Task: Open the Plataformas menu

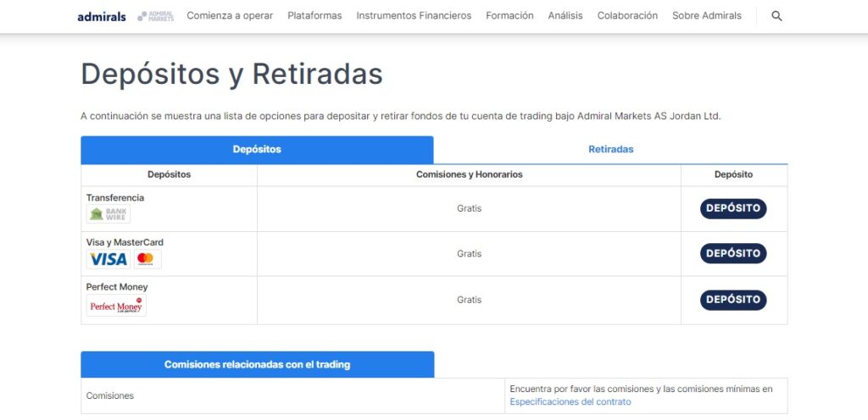Action: [x=314, y=16]
